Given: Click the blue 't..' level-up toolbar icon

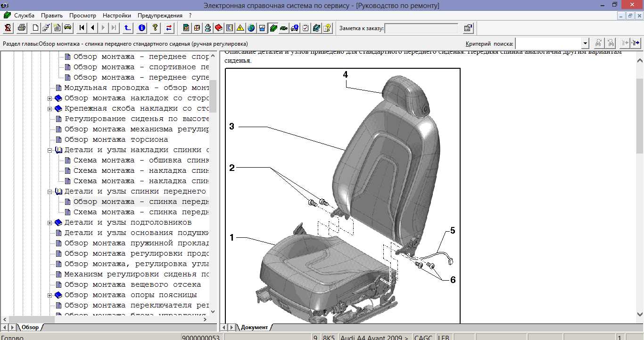Looking at the screenshot, I should [128, 28].
